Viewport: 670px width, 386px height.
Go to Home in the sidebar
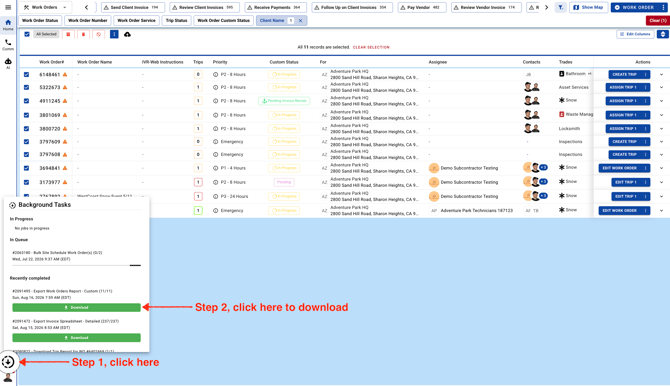8,25
